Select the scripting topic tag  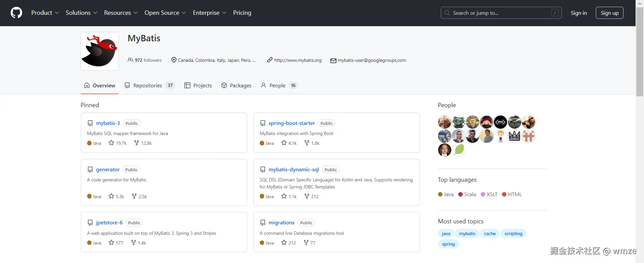[513, 233]
